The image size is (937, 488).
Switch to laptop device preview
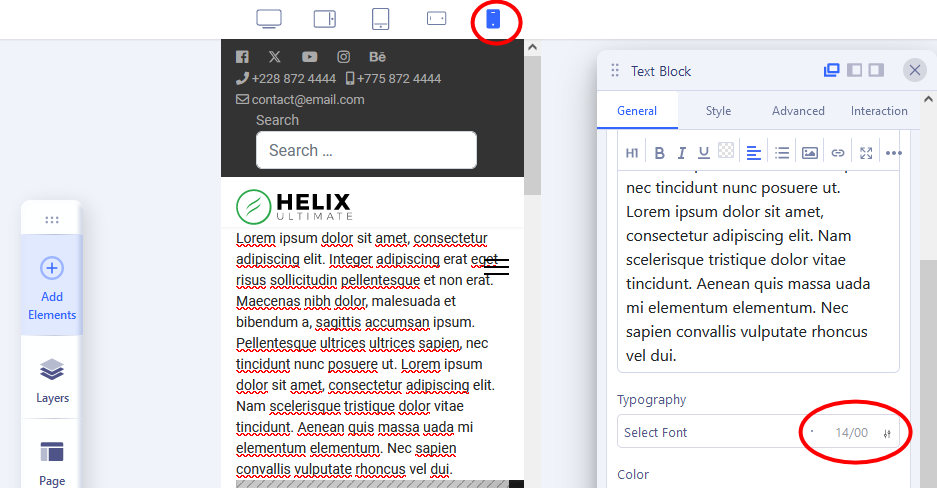[x=324, y=19]
